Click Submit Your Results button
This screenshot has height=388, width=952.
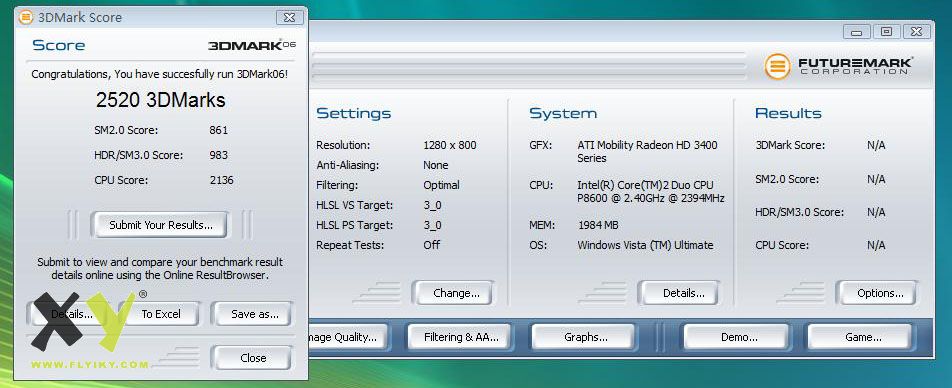coord(160,225)
